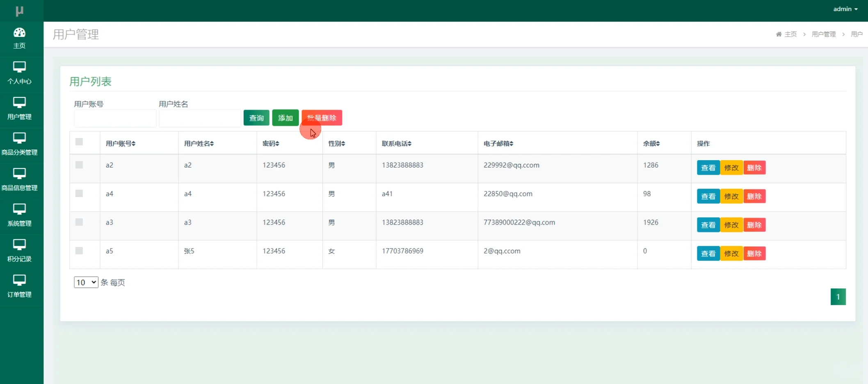Select balance value 98
Screen dimensions: 868x384
point(647,194)
